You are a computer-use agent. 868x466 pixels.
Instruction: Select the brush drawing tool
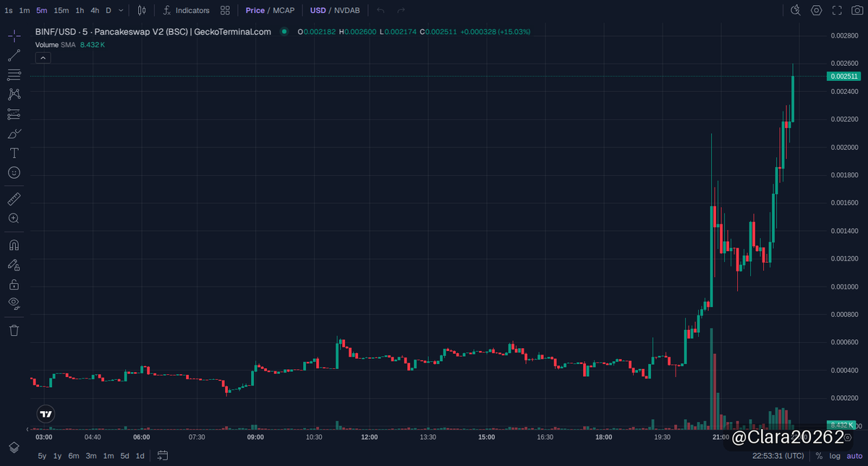point(14,133)
